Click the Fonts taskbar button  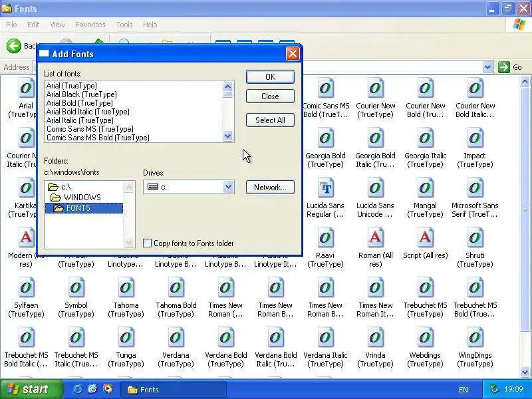174,390
